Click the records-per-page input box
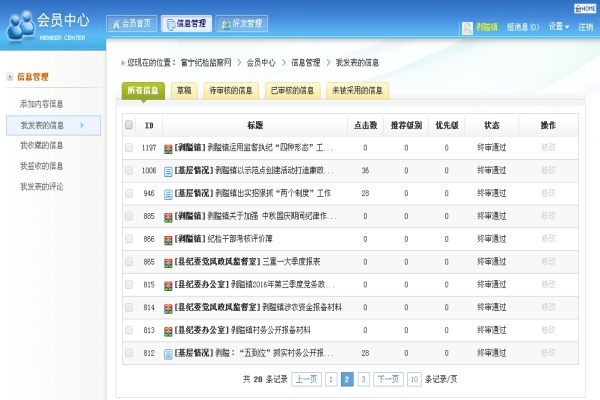Viewport: 600px width, 400px height. 413,379
